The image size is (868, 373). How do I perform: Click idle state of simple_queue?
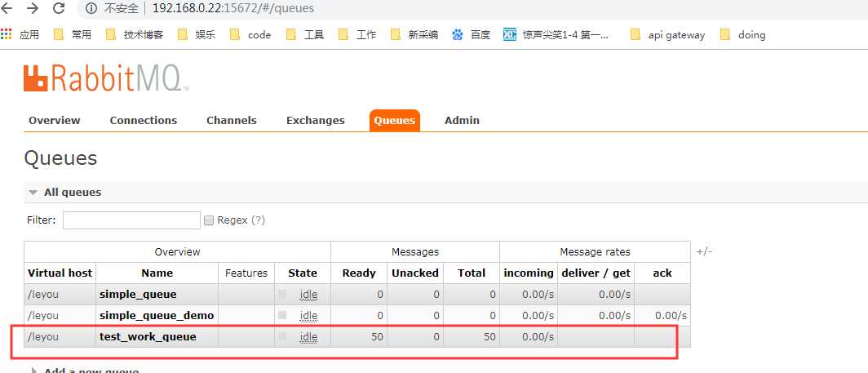click(308, 295)
